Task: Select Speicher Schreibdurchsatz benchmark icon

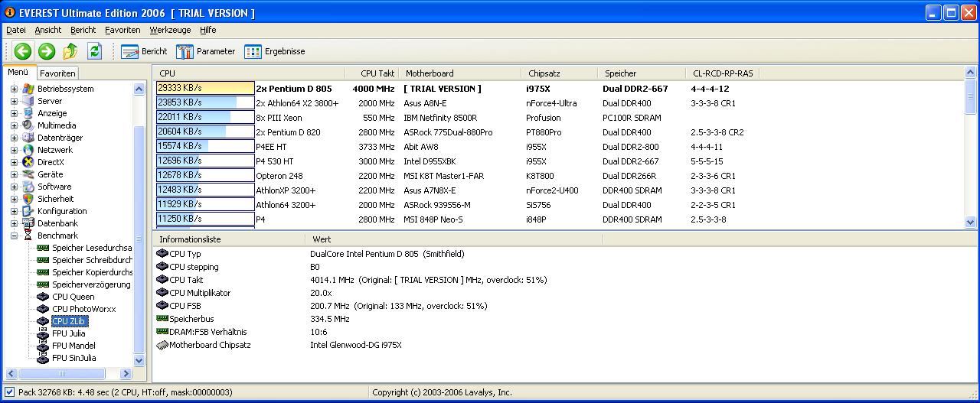Action: tap(43, 260)
